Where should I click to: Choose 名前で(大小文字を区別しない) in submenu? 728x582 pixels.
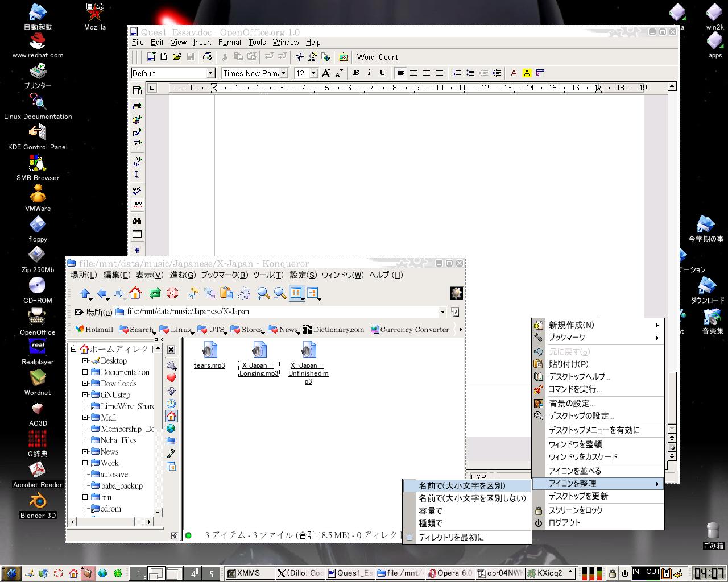tap(467, 498)
